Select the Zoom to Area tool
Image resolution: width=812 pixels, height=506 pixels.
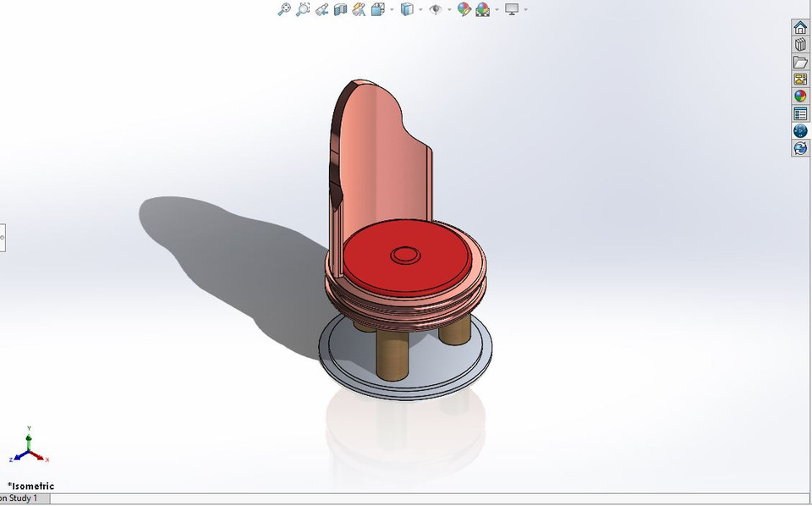303,9
